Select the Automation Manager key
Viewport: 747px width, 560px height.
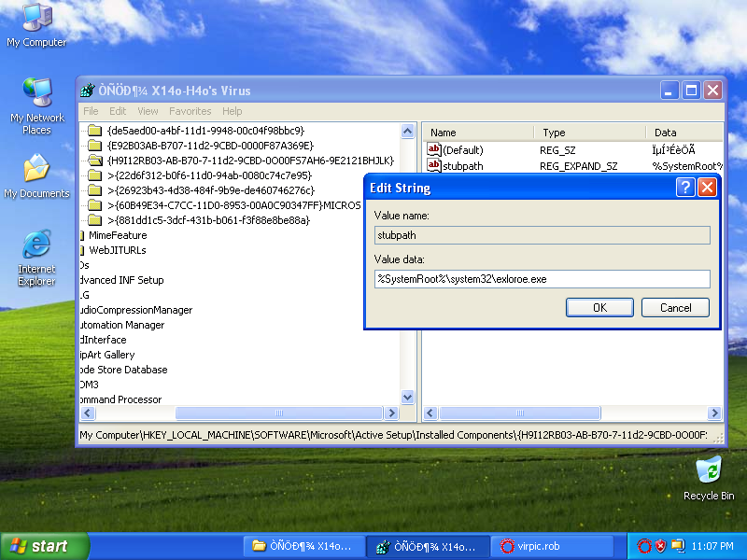click(122, 325)
